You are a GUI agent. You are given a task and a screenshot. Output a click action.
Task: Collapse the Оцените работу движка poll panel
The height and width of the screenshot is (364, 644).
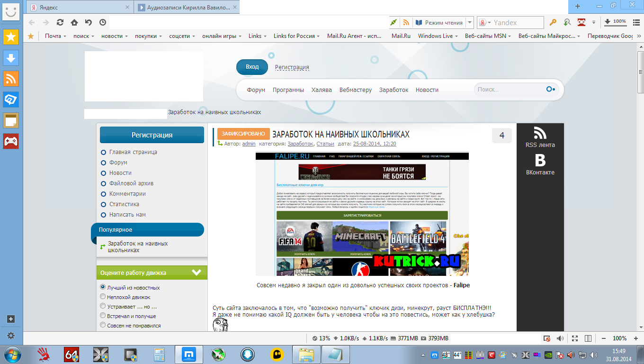point(197,273)
